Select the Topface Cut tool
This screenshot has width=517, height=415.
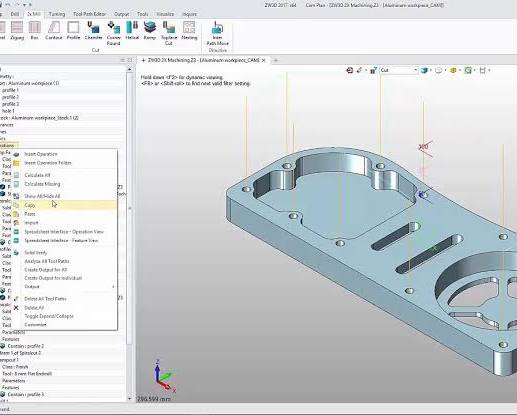[x=169, y=33]
